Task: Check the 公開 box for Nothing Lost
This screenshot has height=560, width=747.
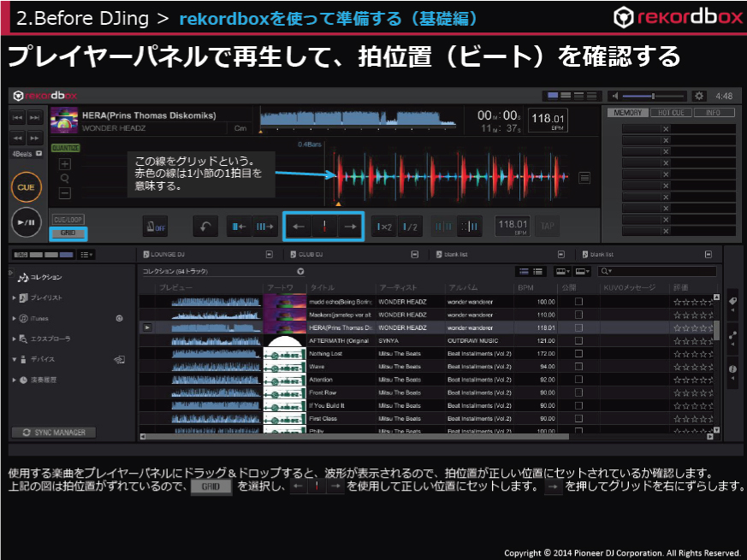Action: pos(578,353)
